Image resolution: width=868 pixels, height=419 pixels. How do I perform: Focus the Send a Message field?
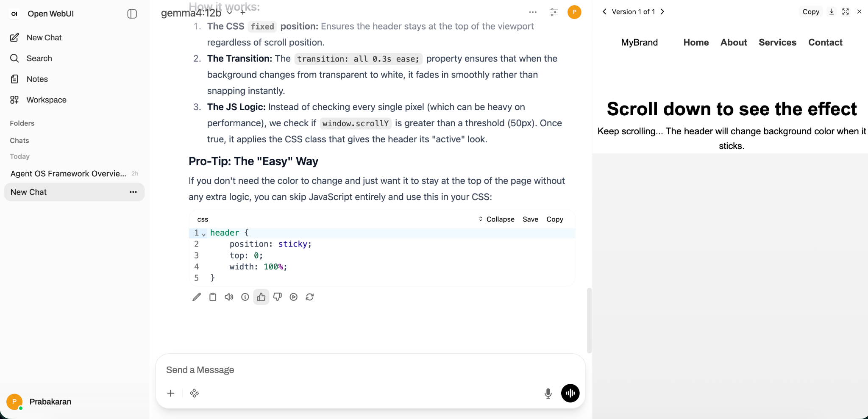click(x=370, y=370)
